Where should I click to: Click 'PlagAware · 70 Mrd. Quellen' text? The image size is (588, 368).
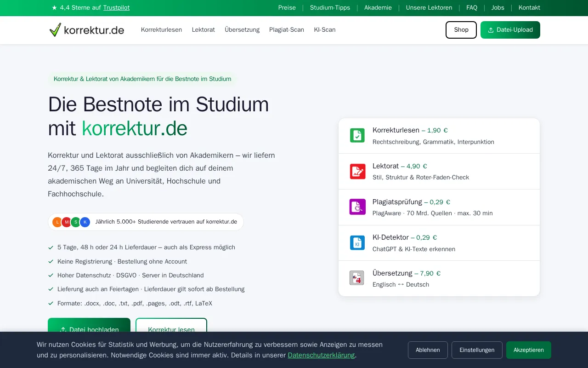pyautogui.click(x=433, y=213)
